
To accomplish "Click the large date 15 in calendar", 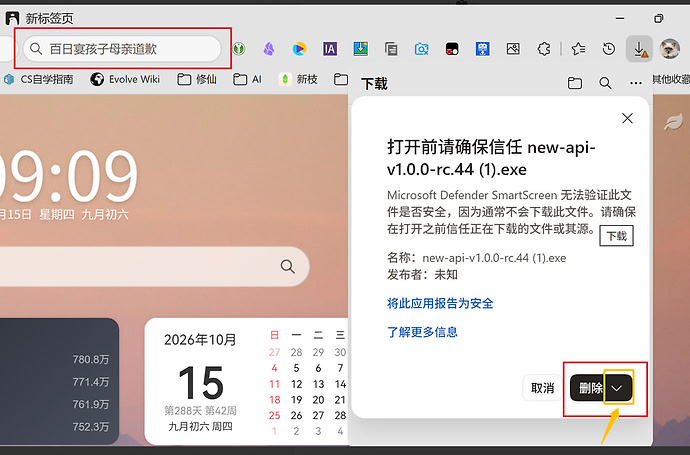I will (x=201, y=382).
